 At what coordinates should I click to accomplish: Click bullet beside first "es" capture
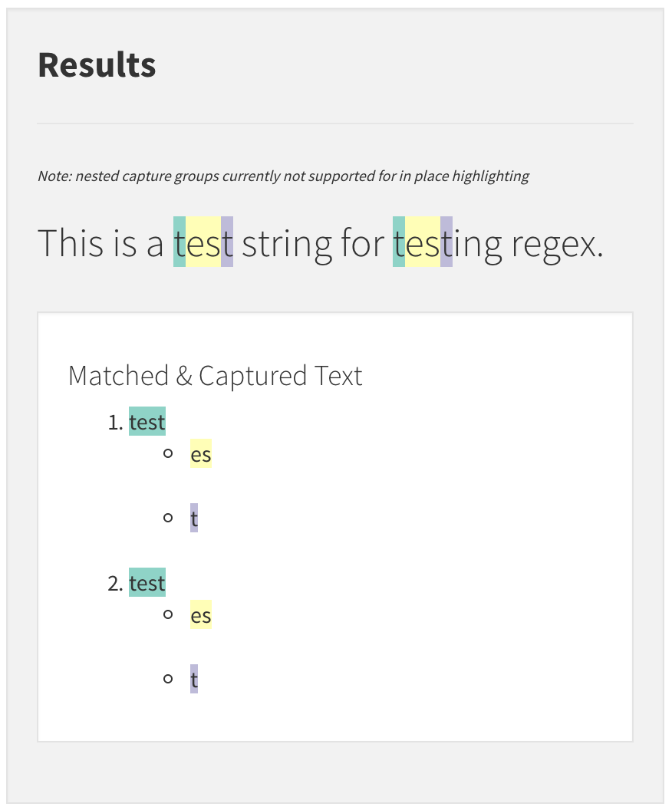pos(168,454)
